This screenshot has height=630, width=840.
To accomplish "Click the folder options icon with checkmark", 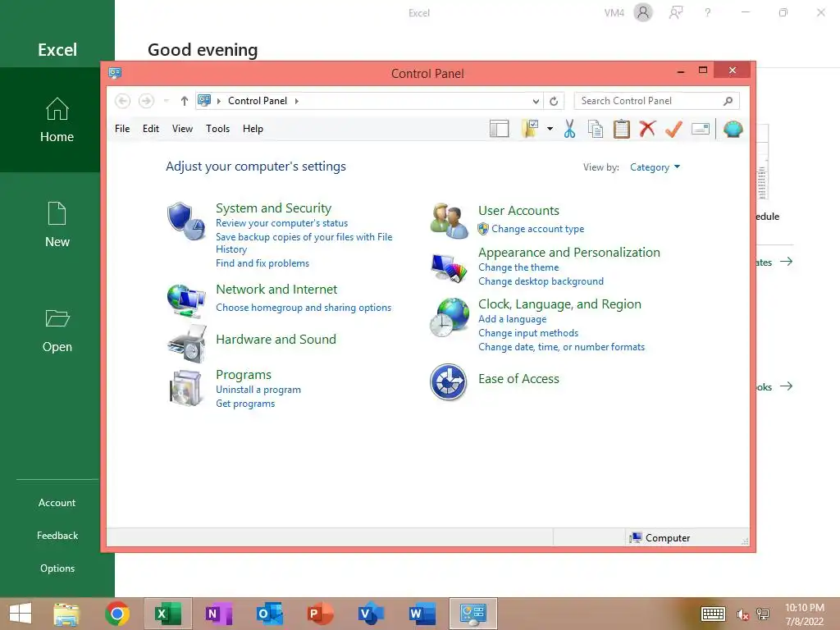I will click(530, 129).
